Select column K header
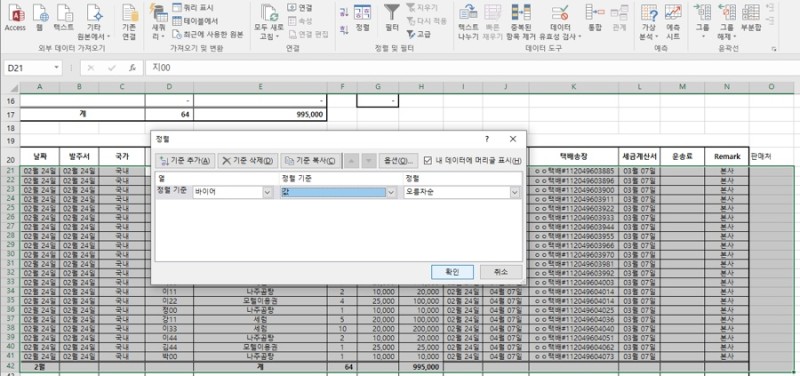Viewport: 800px width, 376px height. [x=574, y=87]
